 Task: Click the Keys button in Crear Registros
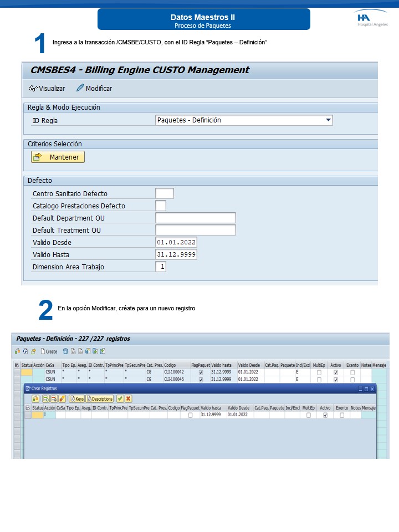click(x=76, y=398)
